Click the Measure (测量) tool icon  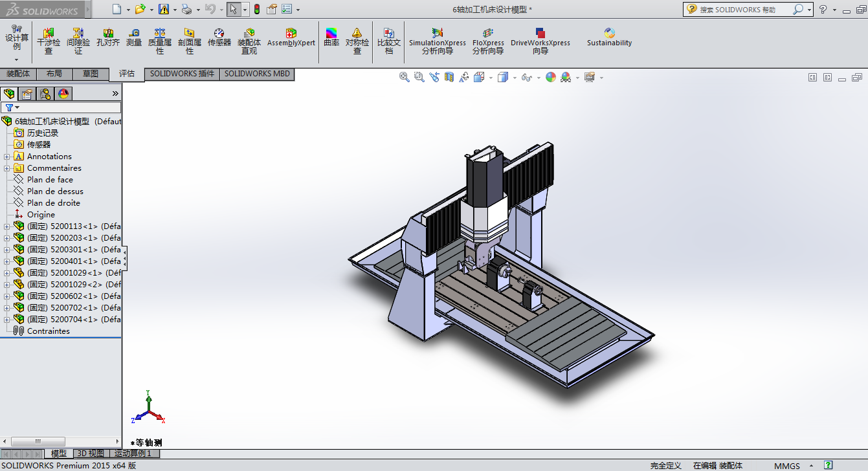pyautogui.click(x=134, y=38)
